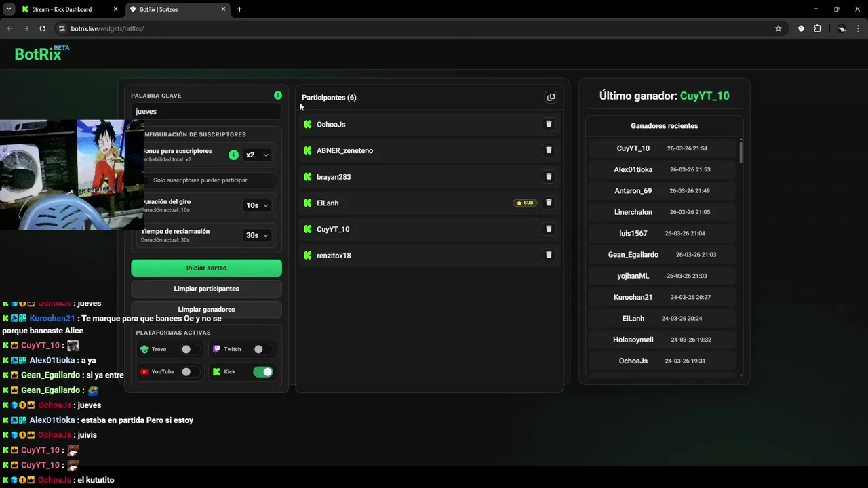Click Limpiar ganadores button
The width and height of the screenshot is (868, 488).
tap(206, 309)
